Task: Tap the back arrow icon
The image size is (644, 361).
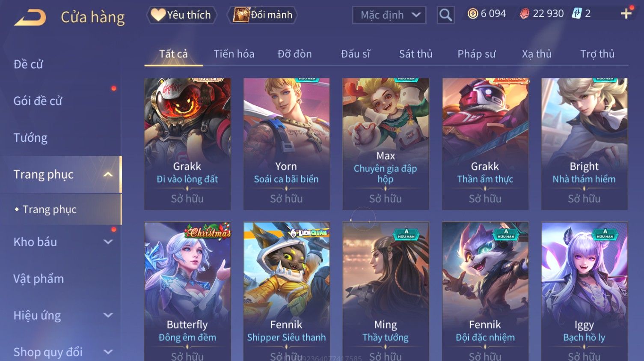Action: [30, 18]
